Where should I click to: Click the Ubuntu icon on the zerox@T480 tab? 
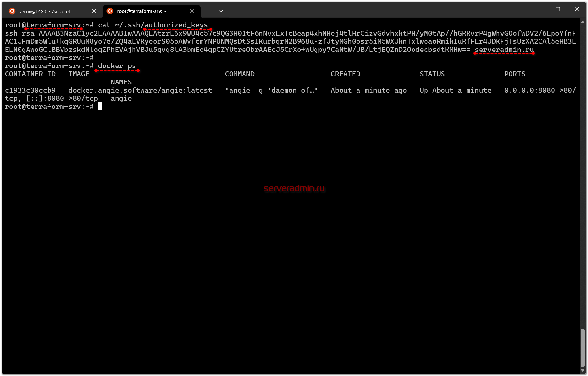(12, 11)
